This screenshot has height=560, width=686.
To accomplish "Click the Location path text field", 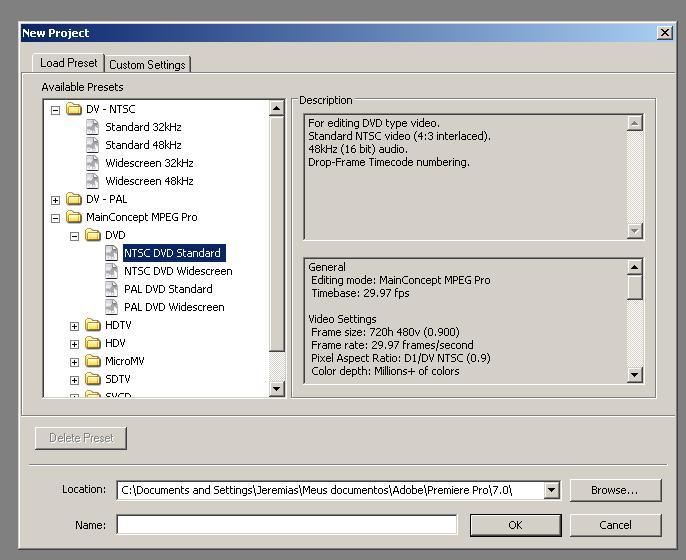I will 330,490.
